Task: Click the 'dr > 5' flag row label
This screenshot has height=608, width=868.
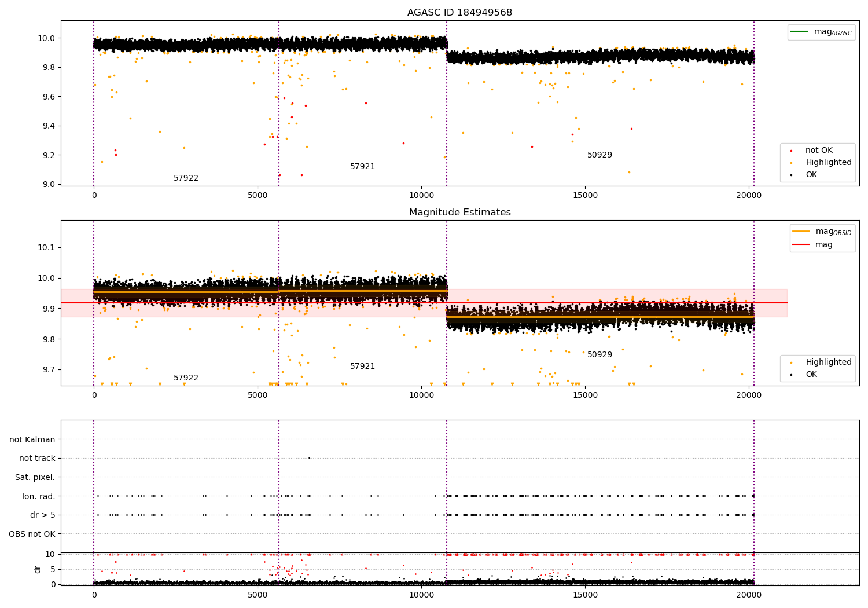Action: [x=43, y=515]
